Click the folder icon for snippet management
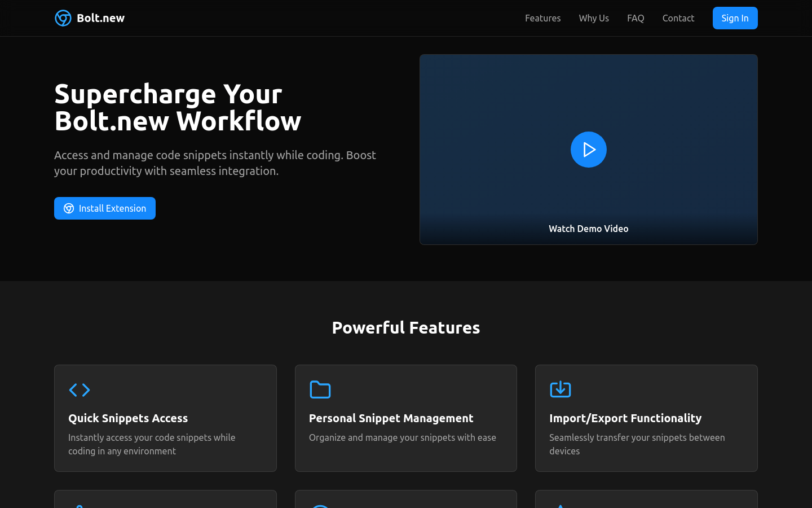Screen dimensions: 812x508 point(320,389)
